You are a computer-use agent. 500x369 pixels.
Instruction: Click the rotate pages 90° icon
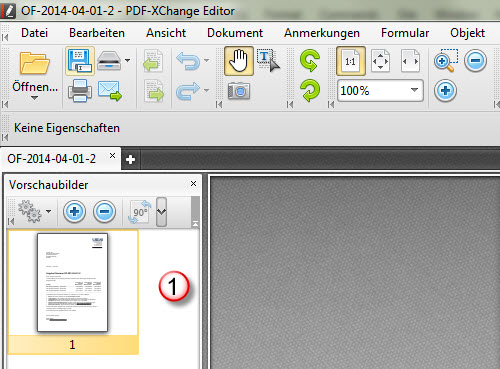[140, 212]
